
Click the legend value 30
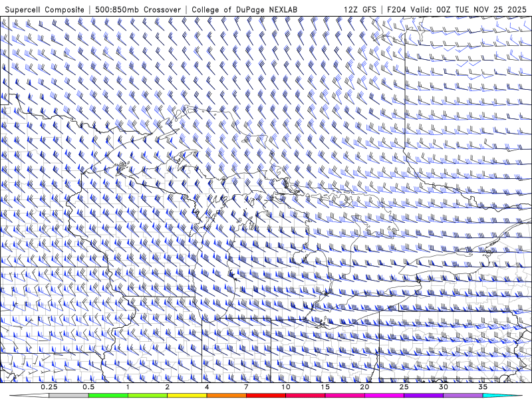click(x=444, y=387)
